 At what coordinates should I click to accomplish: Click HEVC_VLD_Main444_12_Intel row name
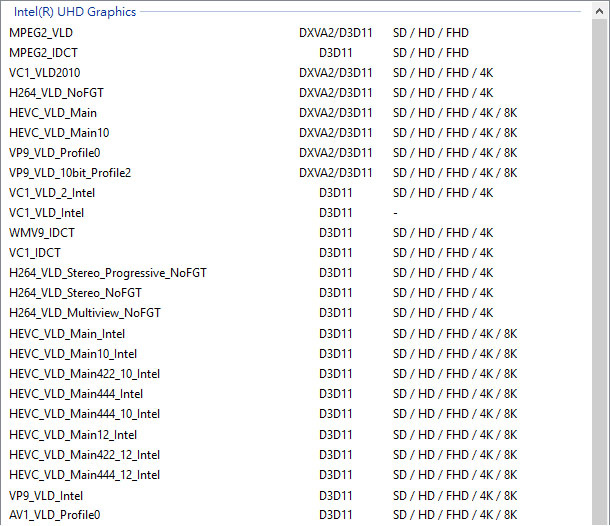(84, 475)
